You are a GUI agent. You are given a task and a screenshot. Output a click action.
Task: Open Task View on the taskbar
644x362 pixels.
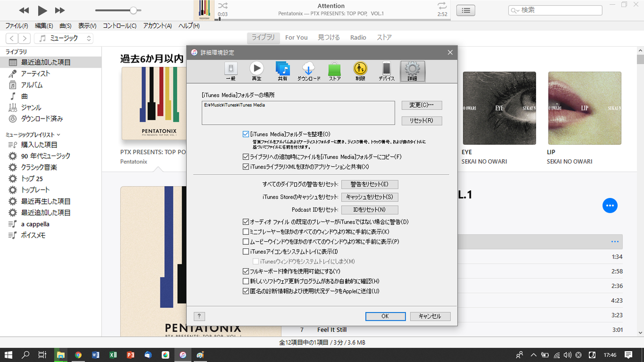coord(42,354)
